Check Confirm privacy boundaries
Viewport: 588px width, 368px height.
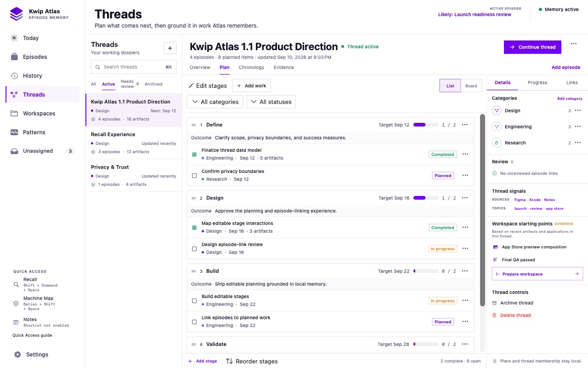(x=194, y=176)
